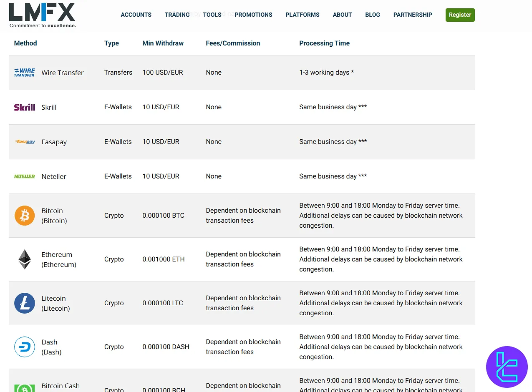Click the Fees/Commission column header
This screenshot has width=532, height=392.
233,43
